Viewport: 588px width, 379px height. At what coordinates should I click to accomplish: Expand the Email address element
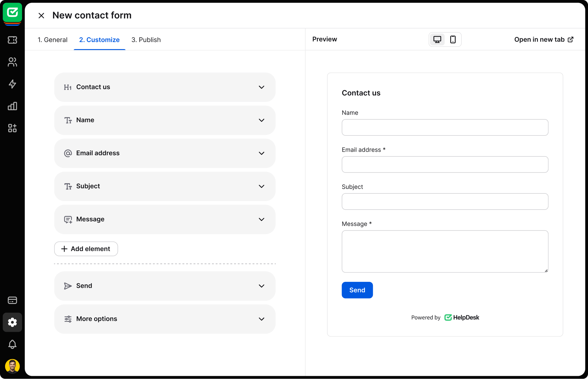click(x=165, y=153)
